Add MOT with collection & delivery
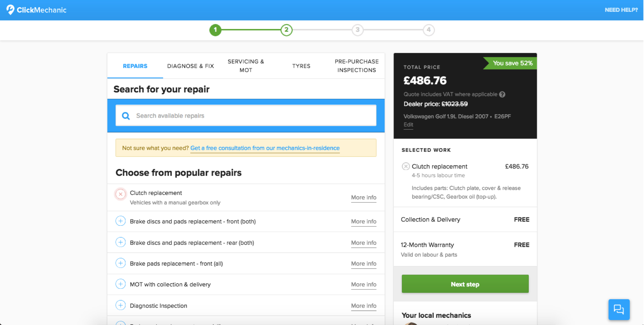Screen dimensions: 644x325 pos(121,284)
